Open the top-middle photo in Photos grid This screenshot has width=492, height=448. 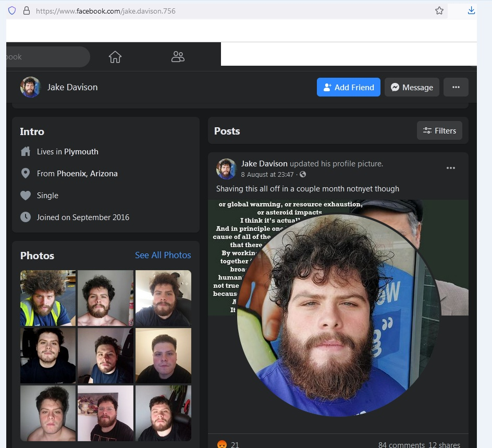click(x=105, y=298)
